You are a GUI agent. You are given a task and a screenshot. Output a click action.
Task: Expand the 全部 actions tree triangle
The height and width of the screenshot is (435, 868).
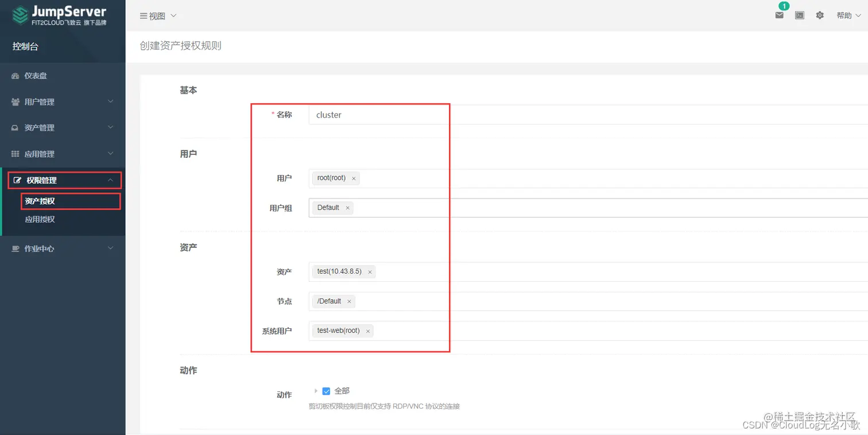pos(316,391)
